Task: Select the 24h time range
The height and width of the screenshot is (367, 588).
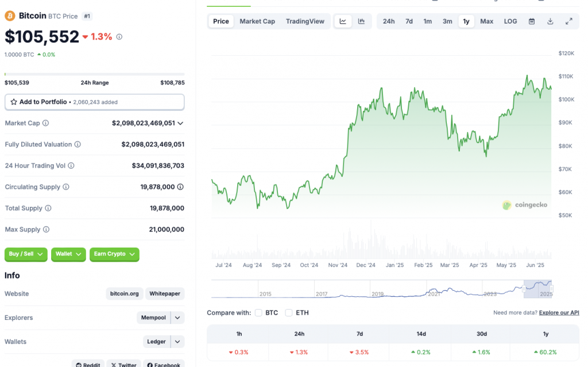Action: click(389, 21)
